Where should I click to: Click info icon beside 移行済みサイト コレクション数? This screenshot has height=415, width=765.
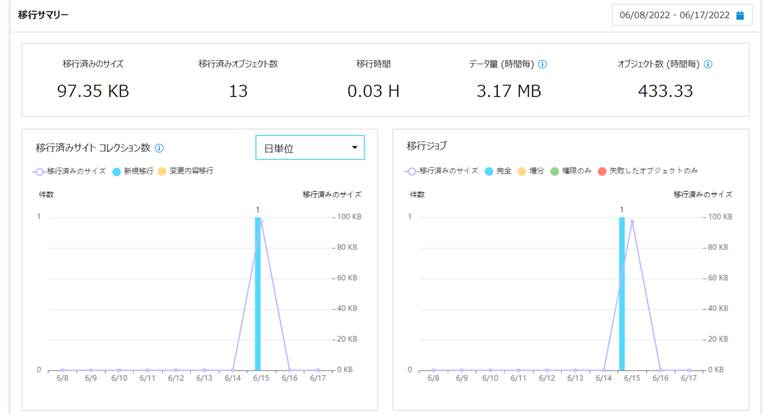159,148
